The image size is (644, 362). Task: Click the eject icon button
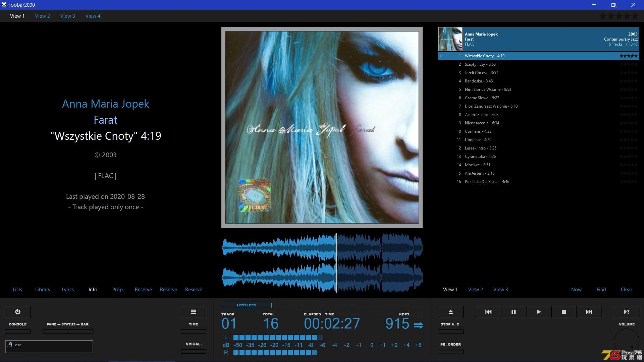tap(451, 312)
